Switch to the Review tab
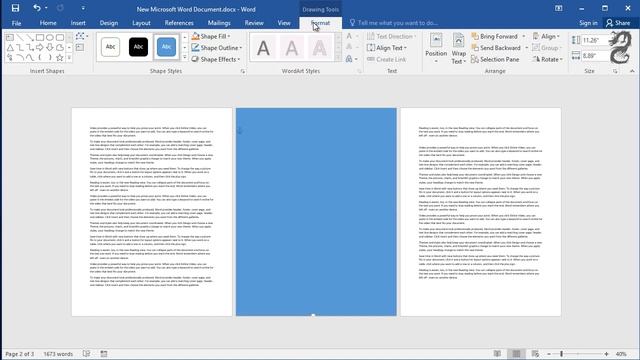The height and width of the screenshot is (360, 640). coord(254,23)
